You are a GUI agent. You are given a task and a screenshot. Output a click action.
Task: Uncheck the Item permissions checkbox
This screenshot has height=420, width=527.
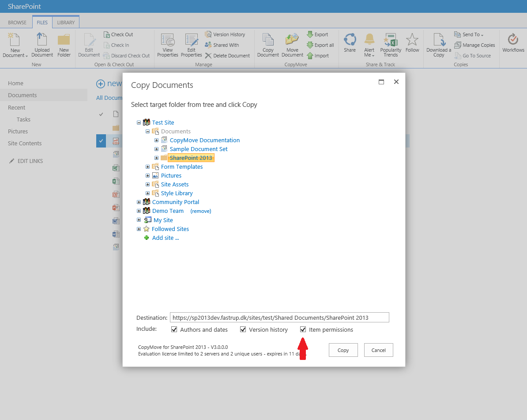click(x=303, y=329)
